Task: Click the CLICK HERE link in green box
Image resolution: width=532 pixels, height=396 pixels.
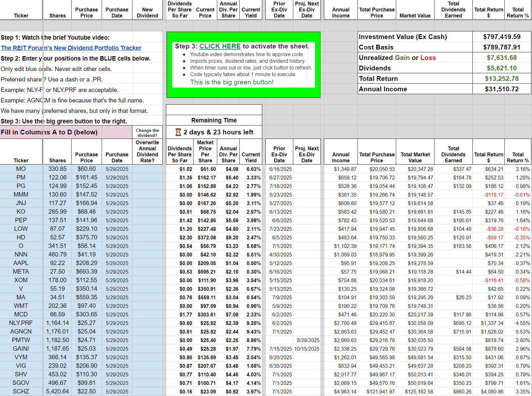Action: (220, 46)
